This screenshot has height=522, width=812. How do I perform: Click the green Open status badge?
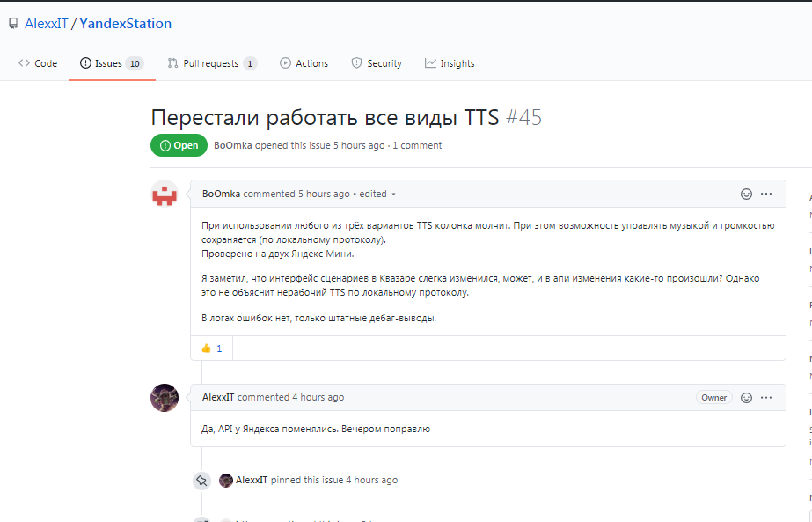(179, 145)
